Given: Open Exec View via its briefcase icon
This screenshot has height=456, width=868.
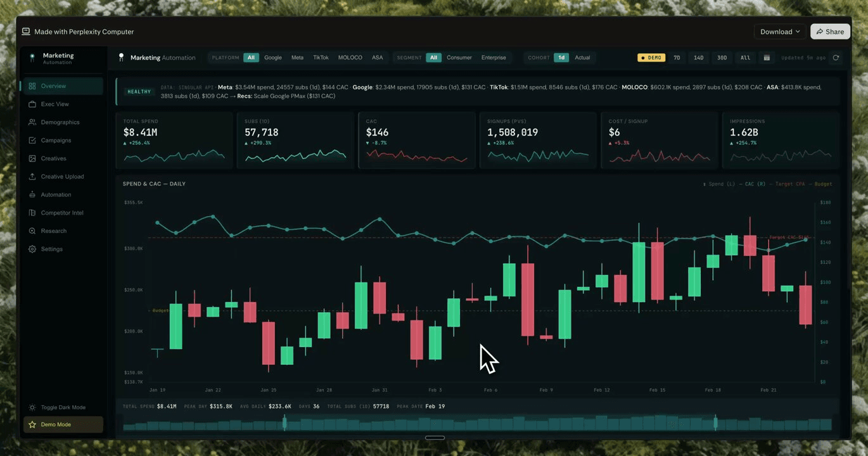Looking at the screenshot, I should coord(32,104).
